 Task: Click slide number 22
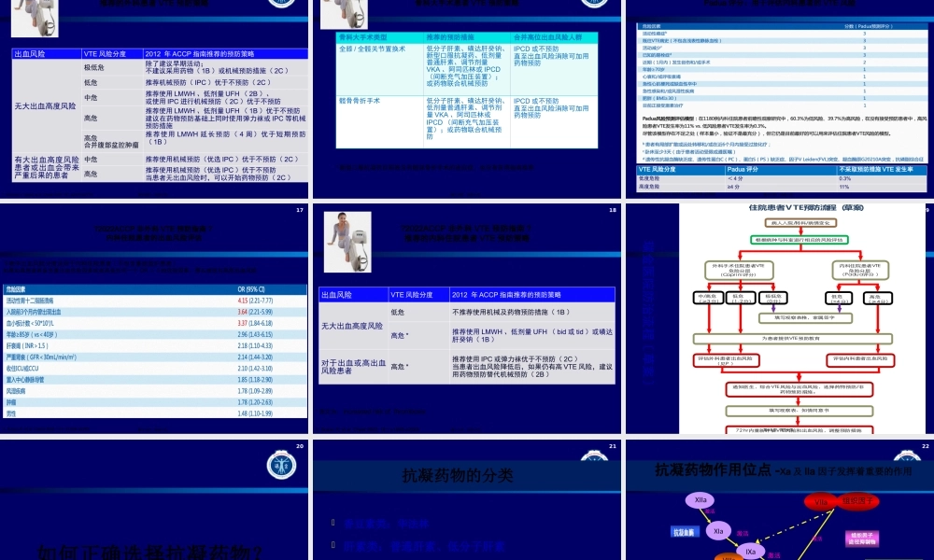(926, 445)
